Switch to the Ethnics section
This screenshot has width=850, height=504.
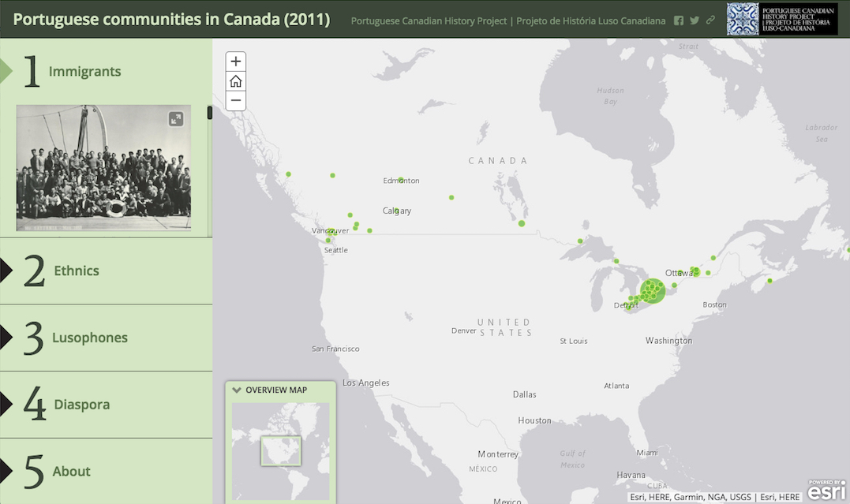(77, 270)
